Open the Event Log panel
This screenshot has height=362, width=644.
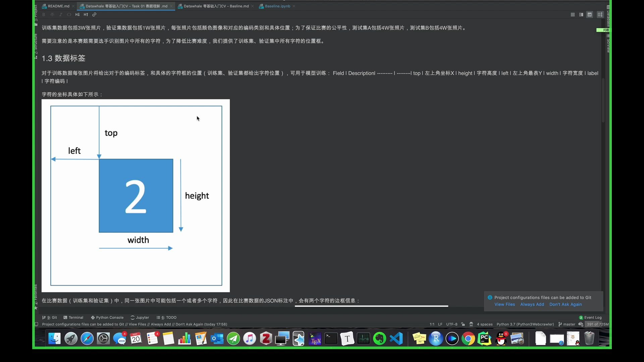(x=590, y=317)
